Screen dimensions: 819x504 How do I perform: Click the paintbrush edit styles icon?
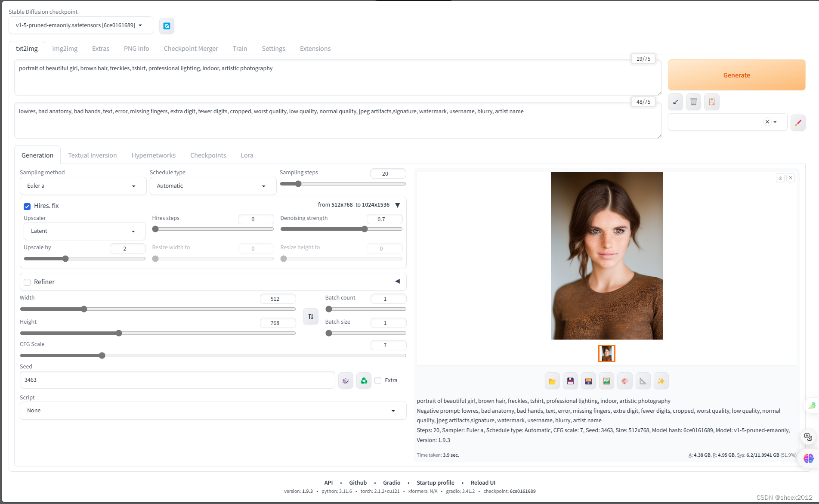(x=798, y=123)
